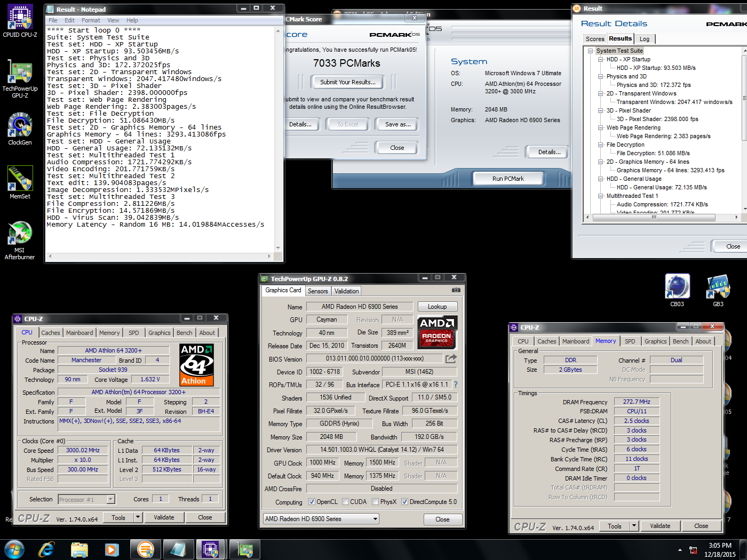Click the GPU-Z screenshot camera icon
Image resolution: width=747 pixels, height=560 pixels.
click(x=456, y=290)
